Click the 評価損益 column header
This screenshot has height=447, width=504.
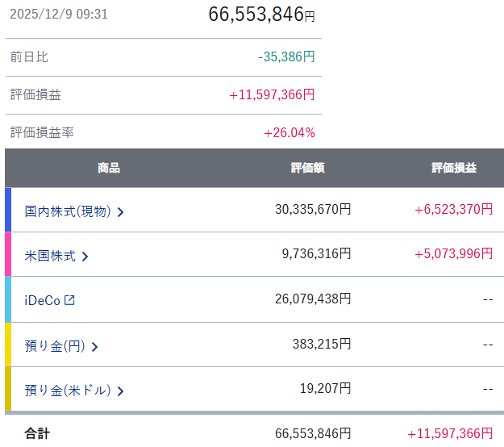(x=454, y=168)
